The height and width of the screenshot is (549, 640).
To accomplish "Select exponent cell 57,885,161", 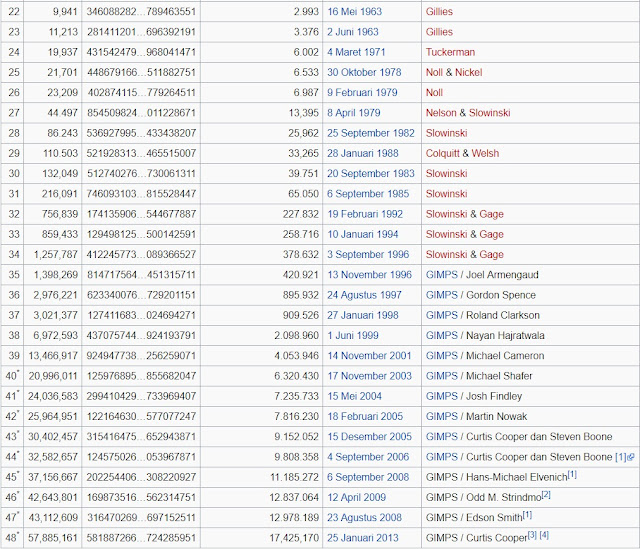I will 53,538.
